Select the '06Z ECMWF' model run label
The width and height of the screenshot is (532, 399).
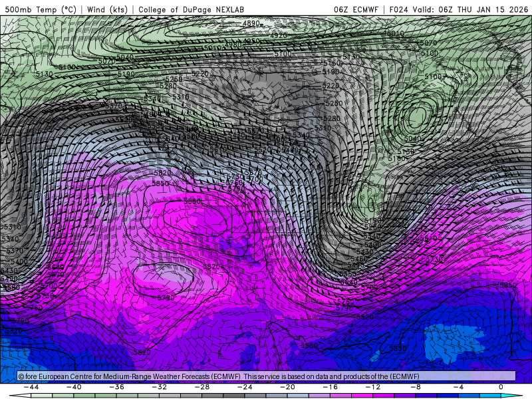point(356,9)
